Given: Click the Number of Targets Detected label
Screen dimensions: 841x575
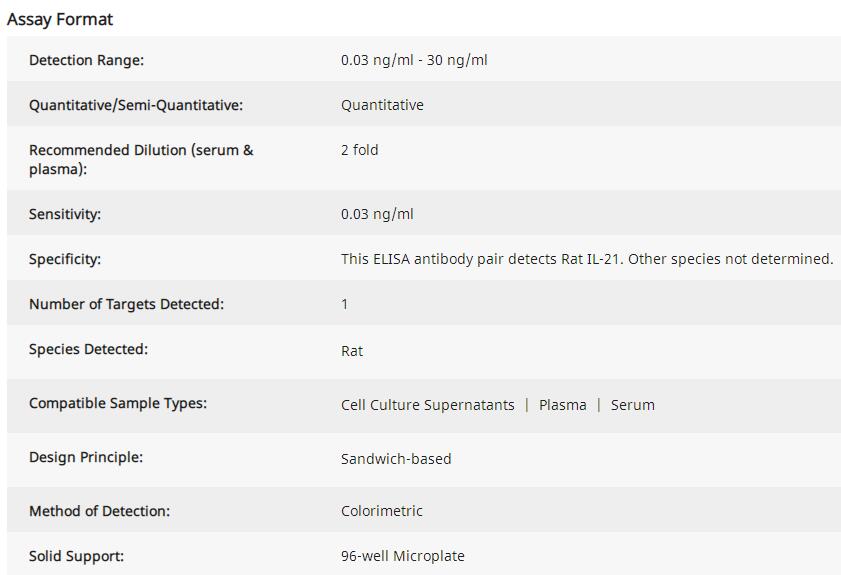Looking at the screenshot, I should 126,304.
